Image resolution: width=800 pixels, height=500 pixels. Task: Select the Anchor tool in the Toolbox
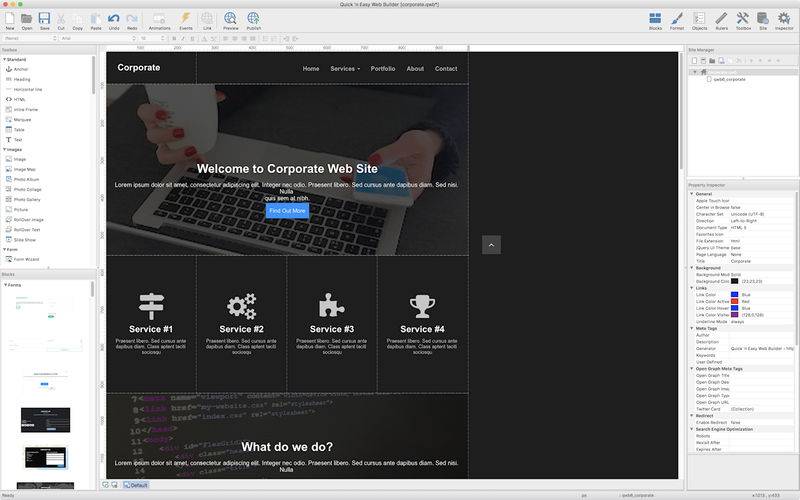pyautogui.click(x=20, y=69)
